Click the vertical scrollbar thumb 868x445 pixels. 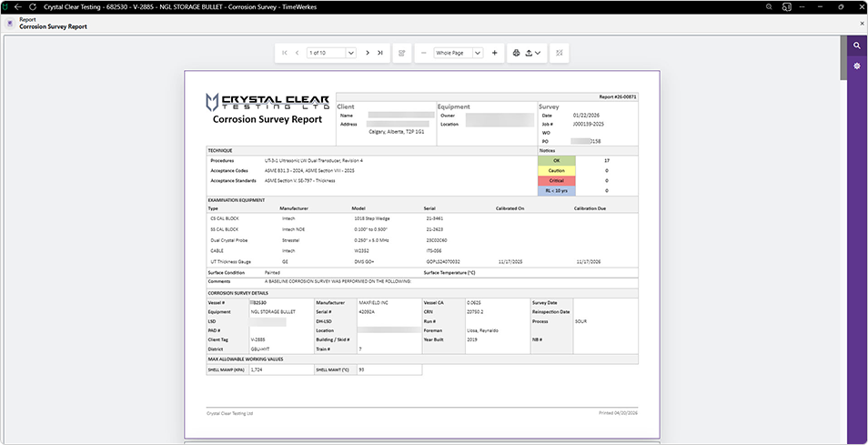pyautogui.click(x=843, y=58)
